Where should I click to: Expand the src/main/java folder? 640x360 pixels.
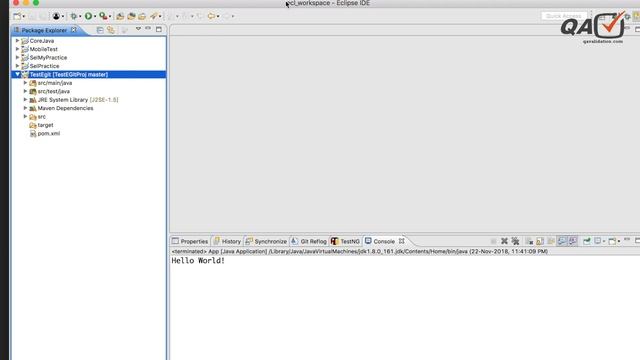click(25, 83)
